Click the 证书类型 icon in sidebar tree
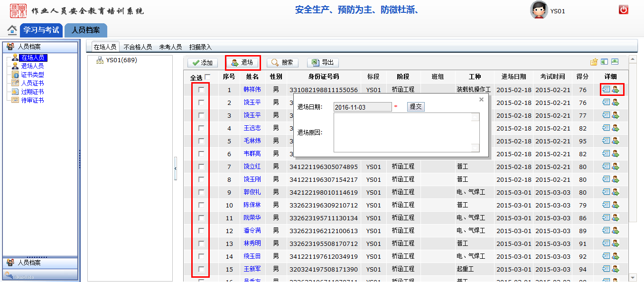Image resolution: width=644 pixels, height=282 pixels. point(15,75)
